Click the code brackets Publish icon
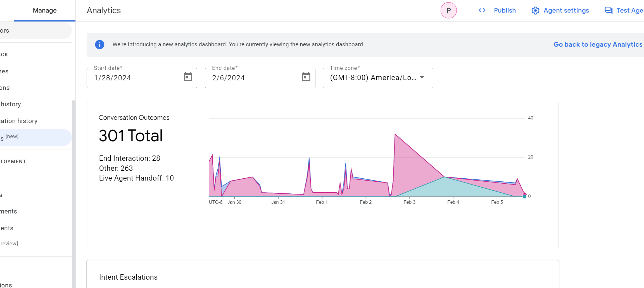Image resolution: width=644 pixels, height=288 pixels. coord(482,10)
